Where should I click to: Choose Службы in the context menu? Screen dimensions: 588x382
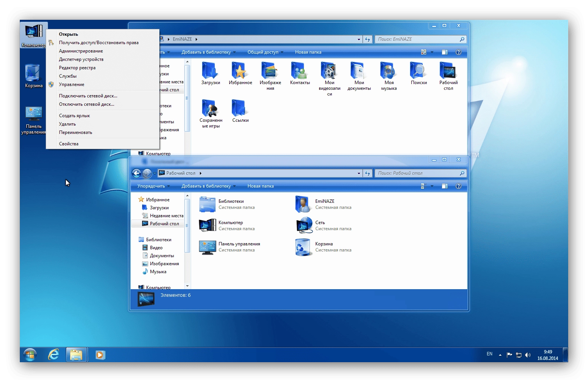coord(102,76)
